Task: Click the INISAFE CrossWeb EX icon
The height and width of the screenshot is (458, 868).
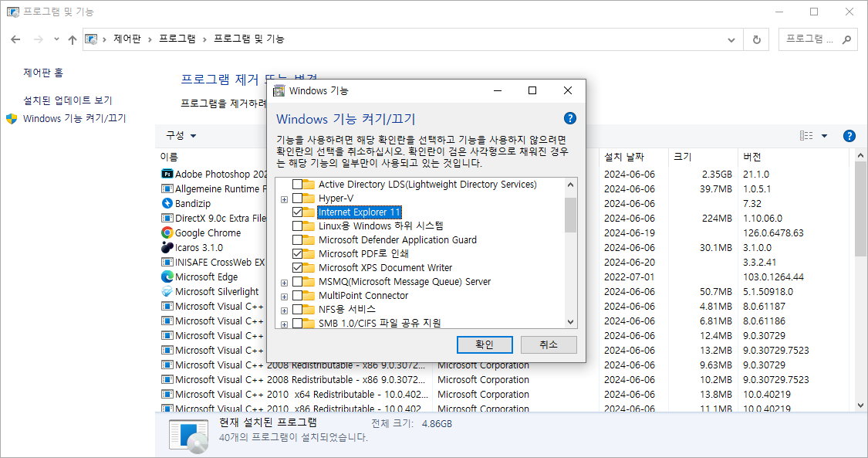Action: click(167, 262)
